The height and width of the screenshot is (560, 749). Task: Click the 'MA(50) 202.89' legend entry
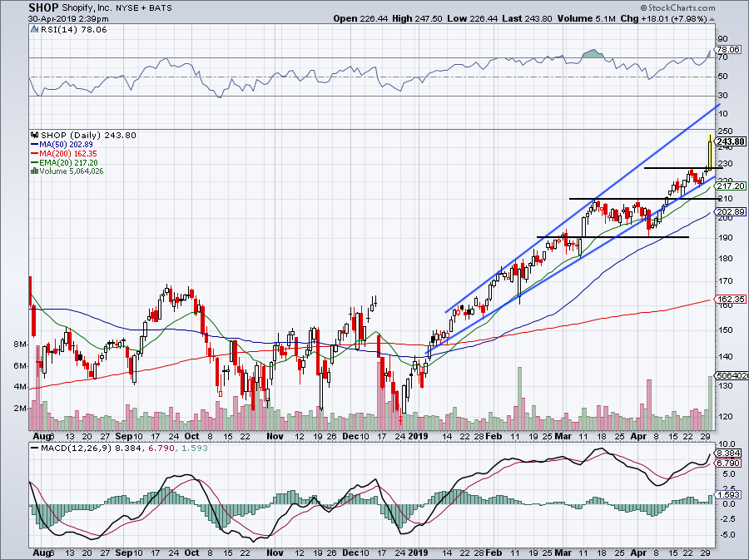pyautogui.click(x=66, y=144)
